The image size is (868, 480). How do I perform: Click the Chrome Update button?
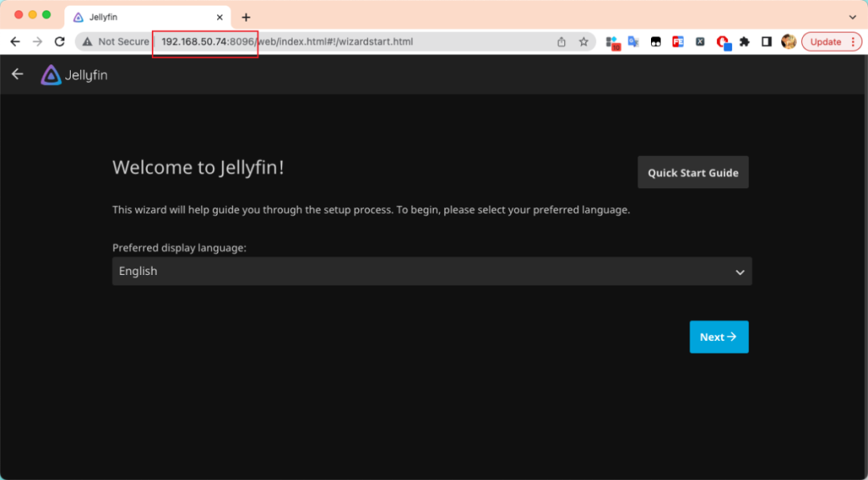click(832, 42)
